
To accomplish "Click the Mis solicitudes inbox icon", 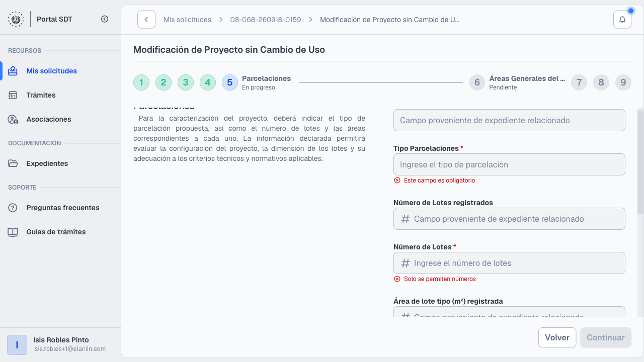I will 13,71.
